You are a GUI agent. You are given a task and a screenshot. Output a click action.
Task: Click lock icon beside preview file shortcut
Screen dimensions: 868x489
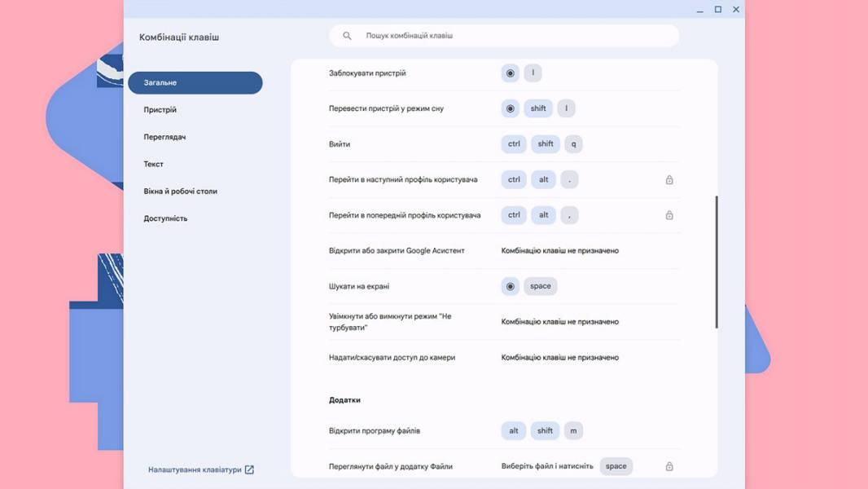point(669,466)
